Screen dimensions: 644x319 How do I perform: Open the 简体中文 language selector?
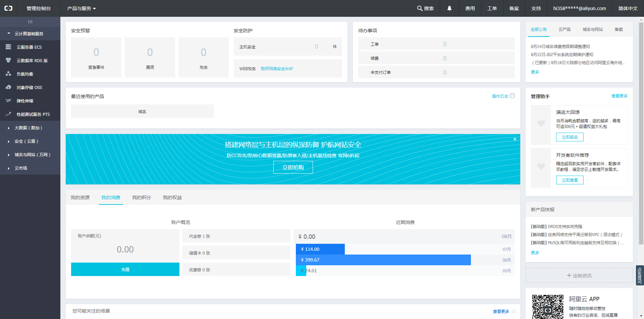(x=628, y=8)
